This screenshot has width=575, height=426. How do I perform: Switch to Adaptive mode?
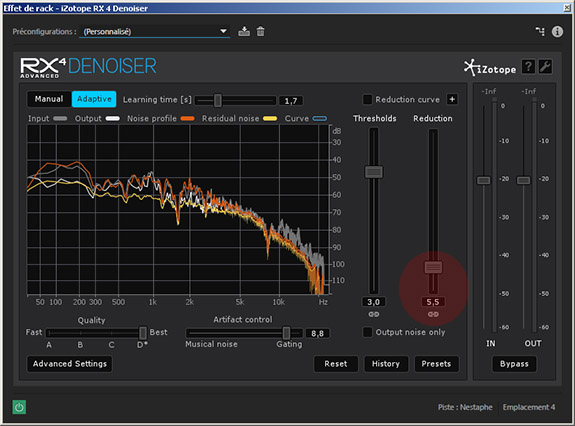(94, 99)
